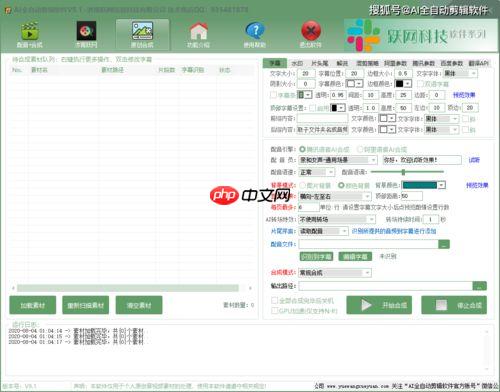Switch to the 字幕 tab
Image resolution: width=500 pixels, height=392 pixels.
[275, 63]
